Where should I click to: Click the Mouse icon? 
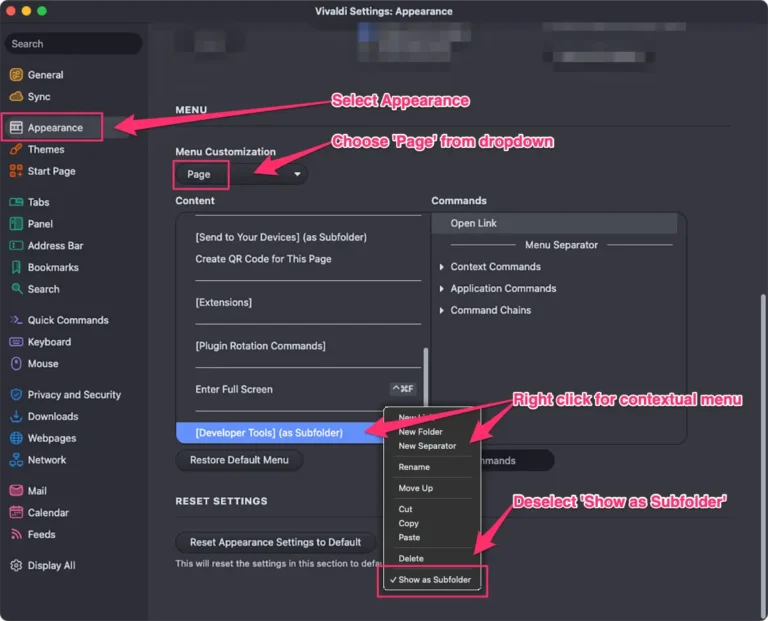[x=16, y=363]
